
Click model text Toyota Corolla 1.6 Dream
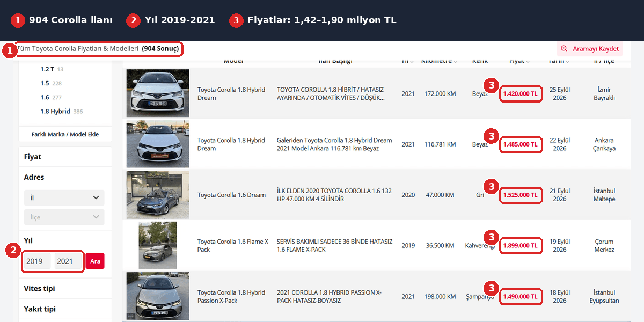[x=231, y=195]
